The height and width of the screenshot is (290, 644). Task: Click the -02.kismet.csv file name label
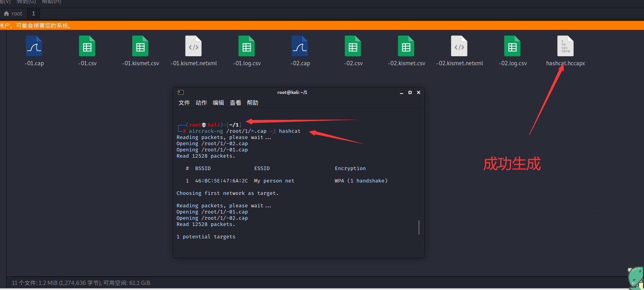pyautogui.click(x=406, y=63)
